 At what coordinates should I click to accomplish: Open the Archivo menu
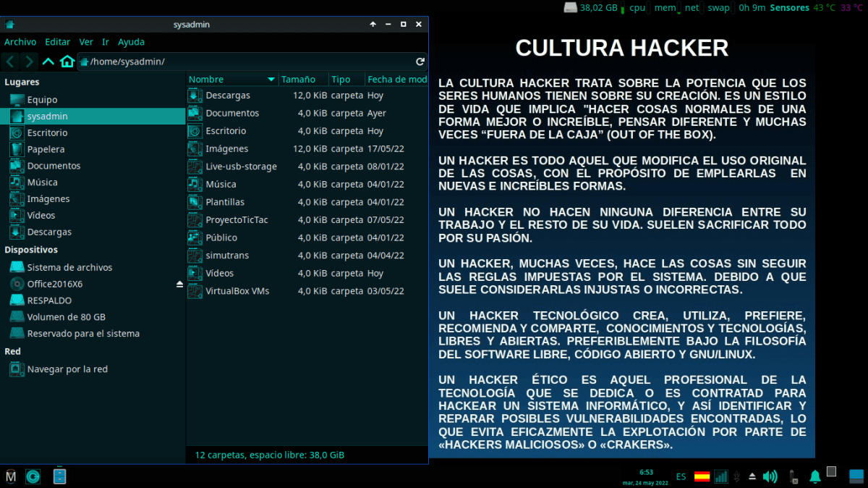(20, 42)
